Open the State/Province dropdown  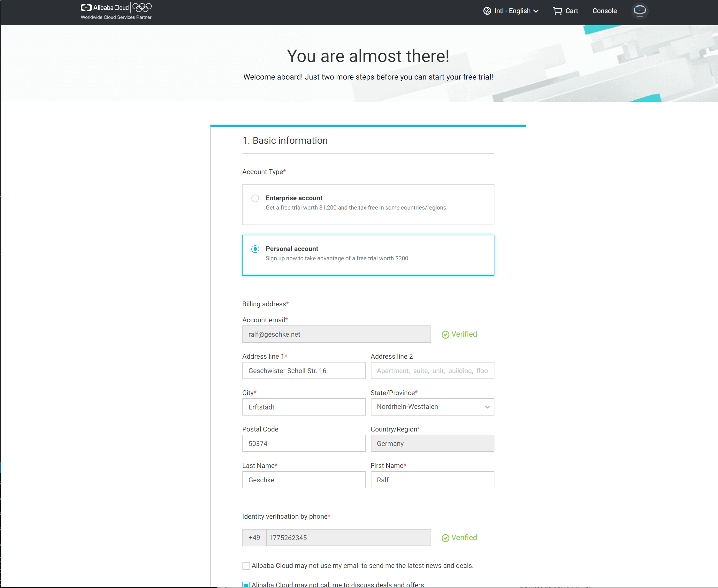[x=432, y=407]
